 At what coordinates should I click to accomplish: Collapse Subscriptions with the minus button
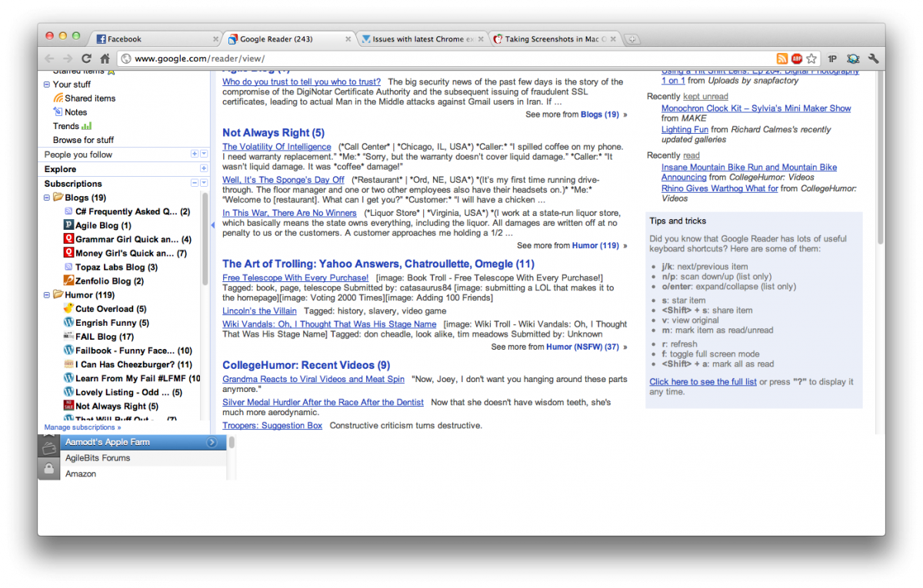click(195, 183)
